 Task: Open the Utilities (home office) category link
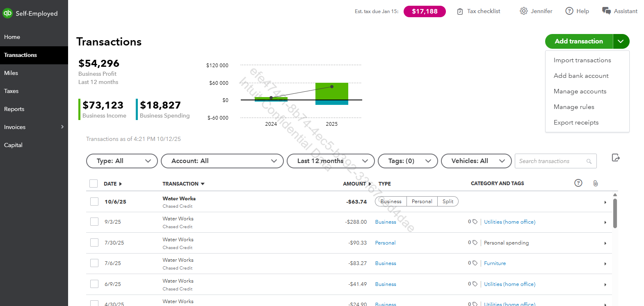509,222
